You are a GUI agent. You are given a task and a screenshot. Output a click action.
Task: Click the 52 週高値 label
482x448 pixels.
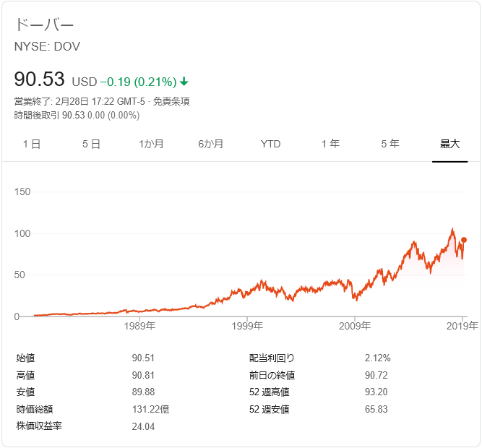(270, 392)
